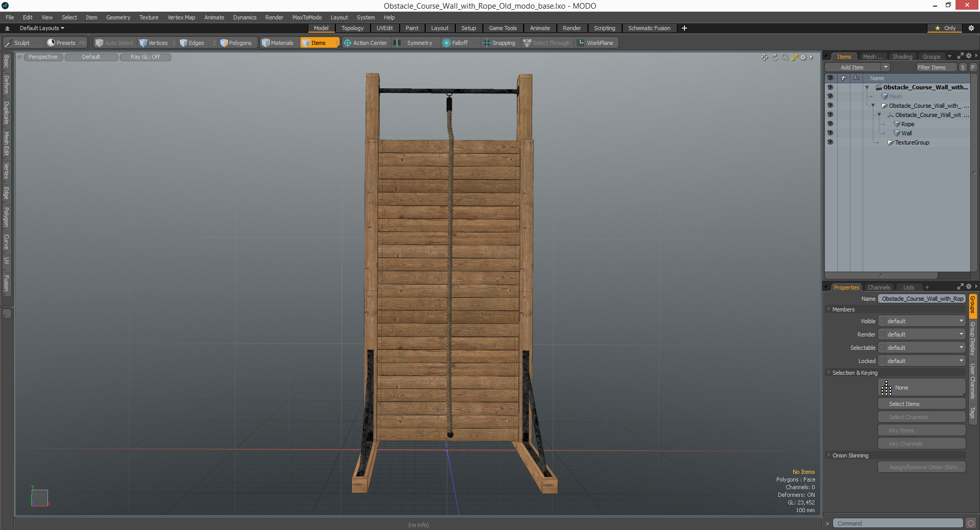This screenshot has width=980, height=530.
Task: Open the 3D viewport settings gear
Action: pos(803,57)
